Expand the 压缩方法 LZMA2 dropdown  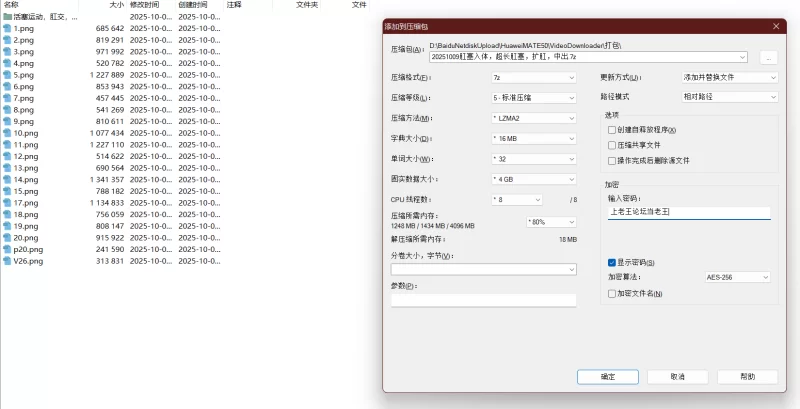coord(534,118)
